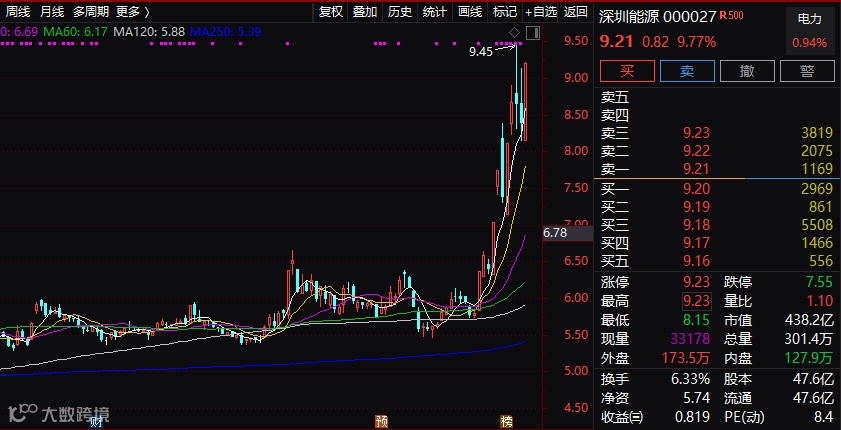Select 买三 price 9.18
Viewport: 841px width, 430px height.
pos(697,225)
